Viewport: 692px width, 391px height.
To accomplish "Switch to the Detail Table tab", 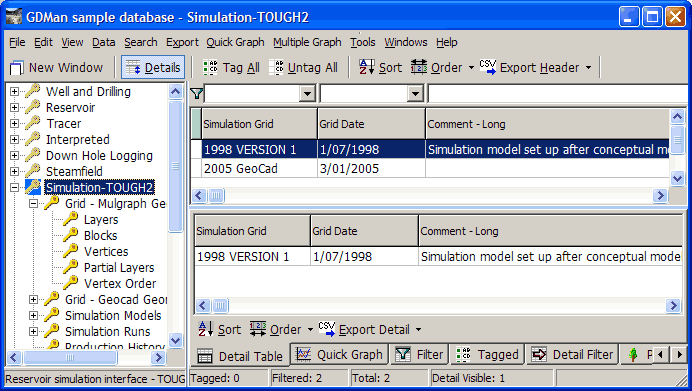I will (241, 356).
